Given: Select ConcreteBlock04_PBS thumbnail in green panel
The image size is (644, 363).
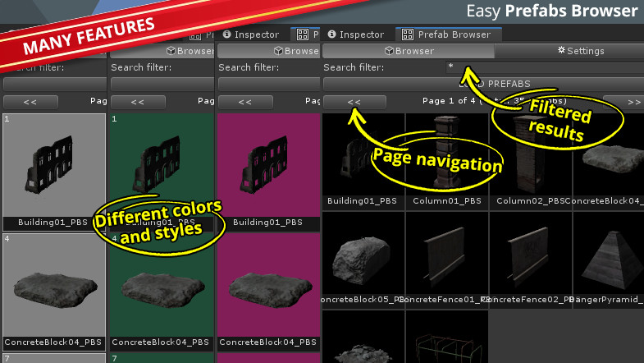Looking at the screenshot, I should pos(162,285).
